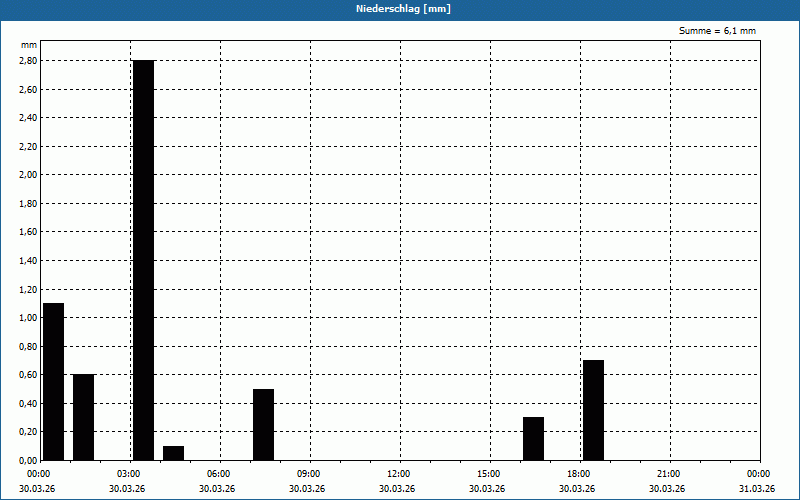Click the 18:00 x-axis time label
Image resolution: width=800 pixels, height=500 pixels.
[x=580, y=474]
